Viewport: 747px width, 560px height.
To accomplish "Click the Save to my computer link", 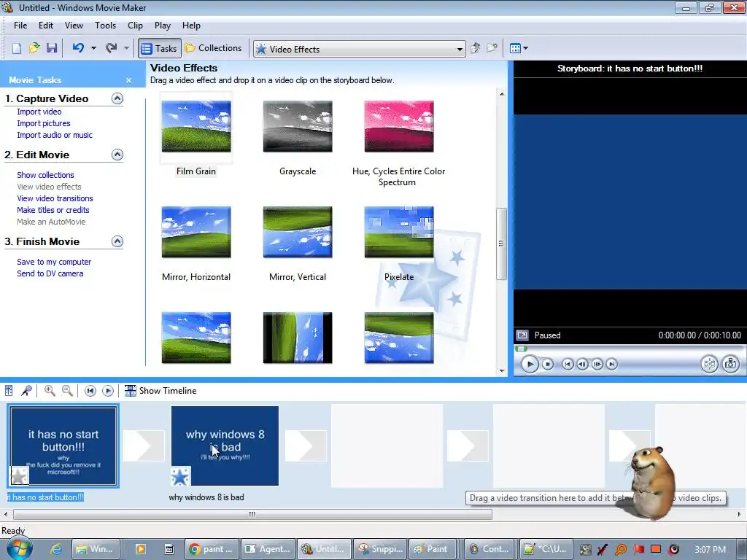I will pyautogui.click(x=54, y=262).
